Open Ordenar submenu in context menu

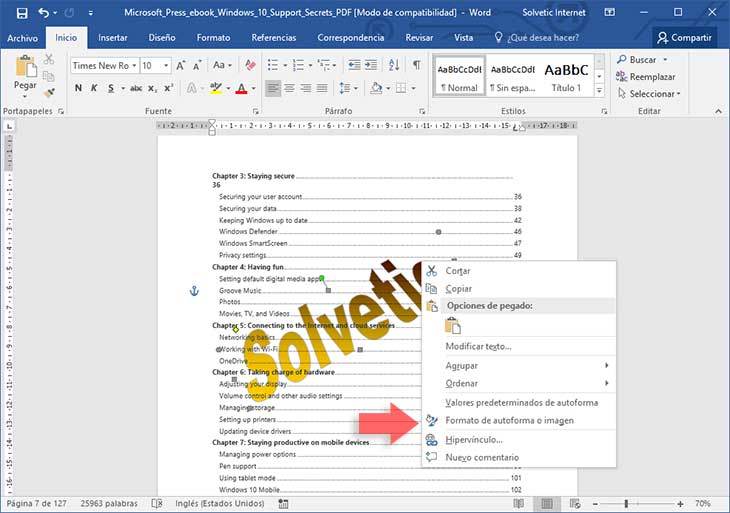(x=519, y=384)
